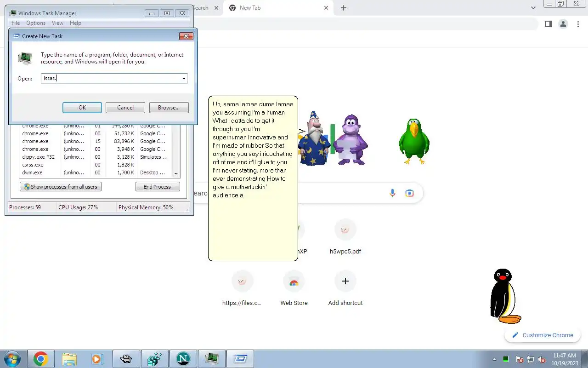This screenshot has height=368, width=588.
Task: Open Google Lens camera search icon
Action: (x=409, y=193)
